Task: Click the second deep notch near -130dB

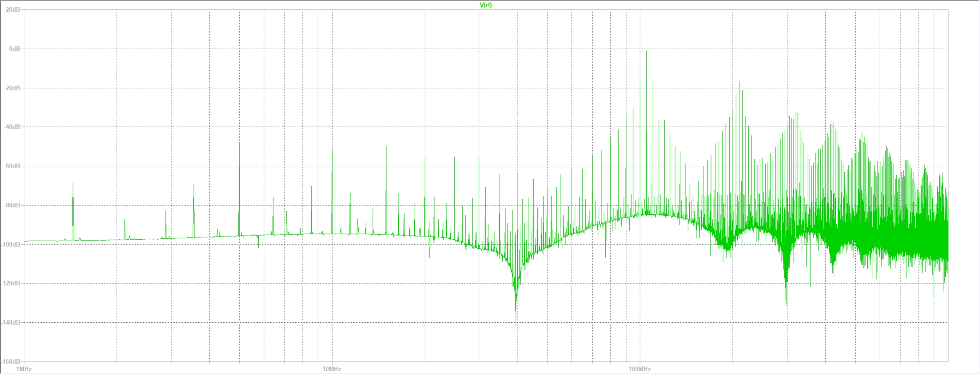Action: [x=786, y=302]
